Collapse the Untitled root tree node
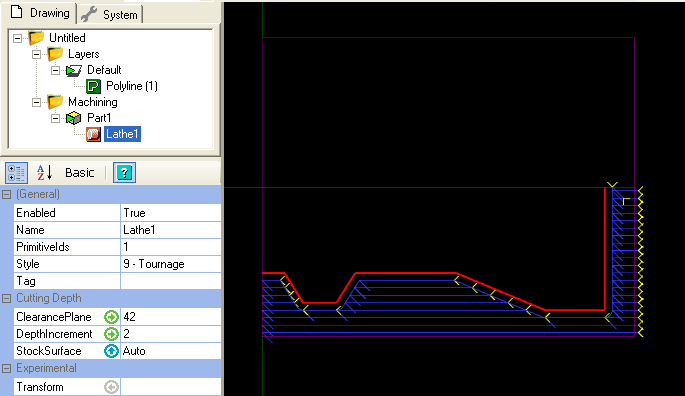The height and width of the screenshot is (396, 685). [x=17, y=38]
